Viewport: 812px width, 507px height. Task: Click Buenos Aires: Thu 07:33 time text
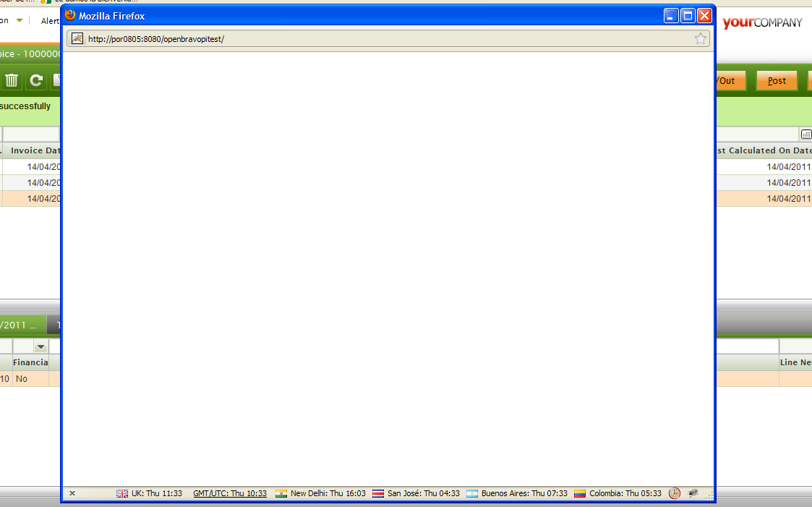pyautogui.click(x=525, y=493)
